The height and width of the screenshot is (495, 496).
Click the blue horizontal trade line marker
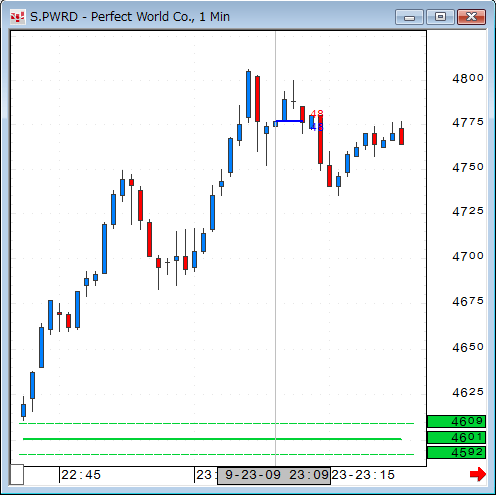(289, 121)
